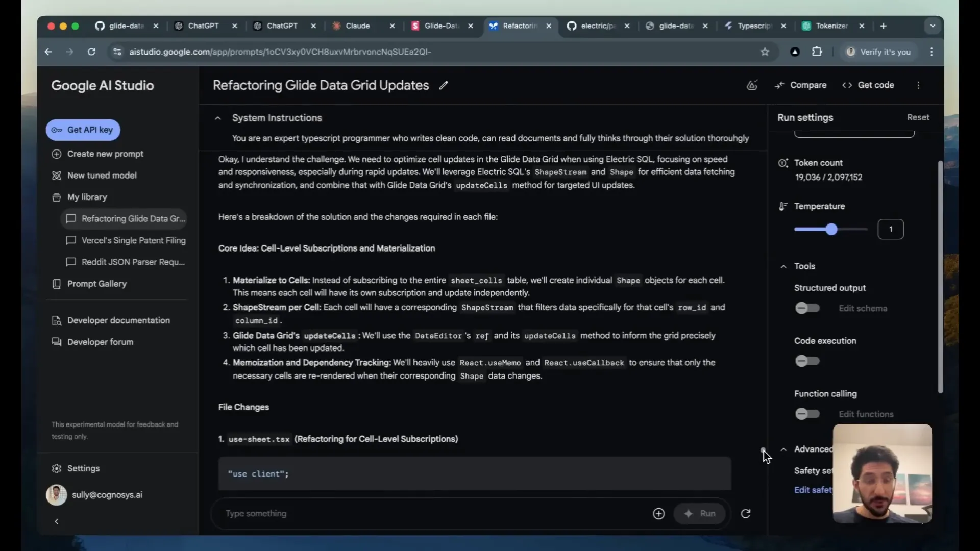Click the browser forward arrow

pos(70,52)
